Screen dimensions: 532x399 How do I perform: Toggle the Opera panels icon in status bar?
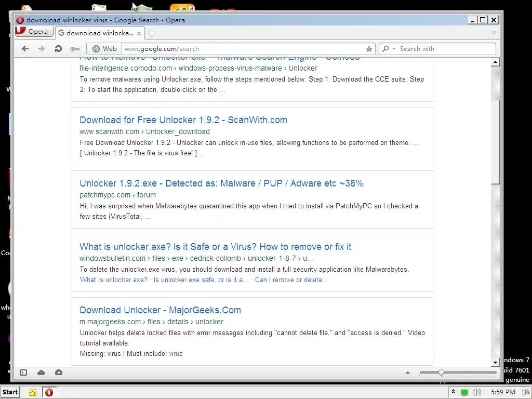pyautogui.click(x=23, y=373)
